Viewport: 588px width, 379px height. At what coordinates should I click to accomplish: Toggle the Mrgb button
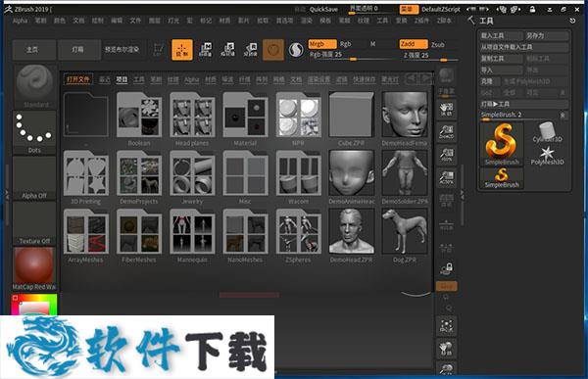322,44
